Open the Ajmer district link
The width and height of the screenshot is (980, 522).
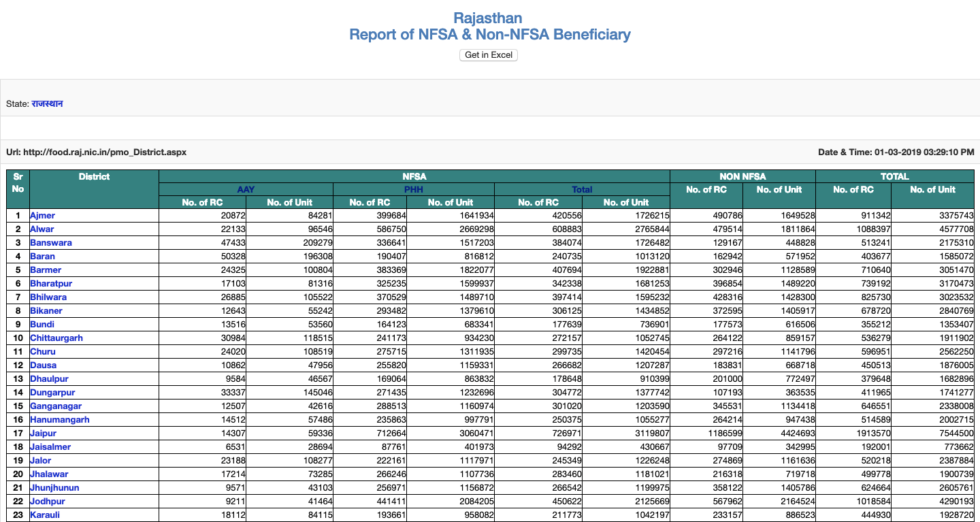click(42, 216)
